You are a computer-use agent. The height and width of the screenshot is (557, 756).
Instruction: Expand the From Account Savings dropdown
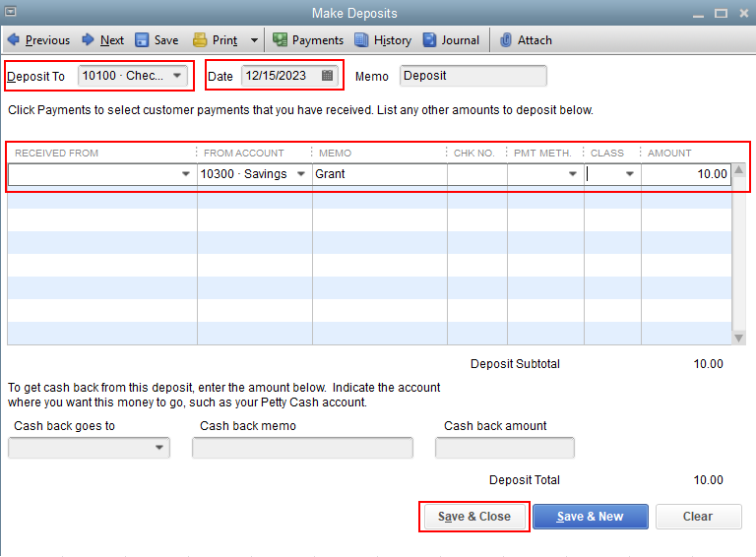pos(301,174)
